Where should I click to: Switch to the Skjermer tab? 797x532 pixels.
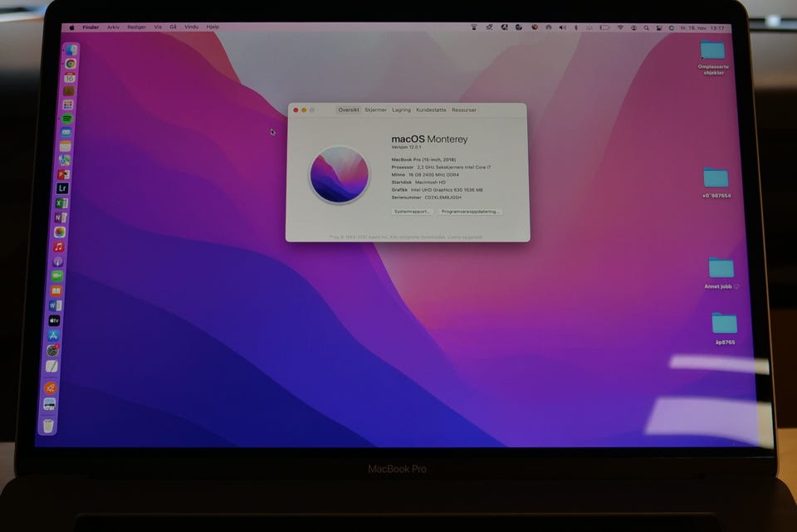tap(375, 110)
